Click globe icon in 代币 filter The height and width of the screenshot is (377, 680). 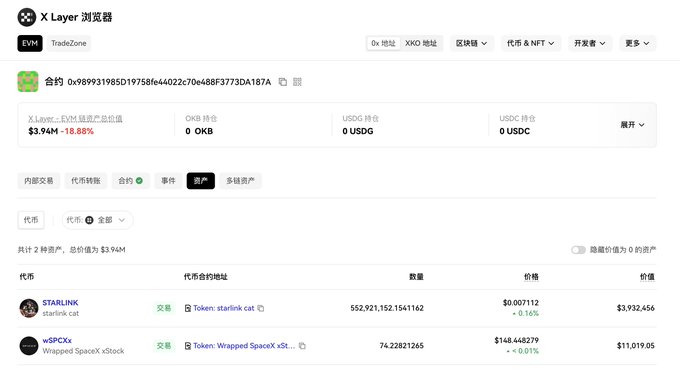pos(89,220)
